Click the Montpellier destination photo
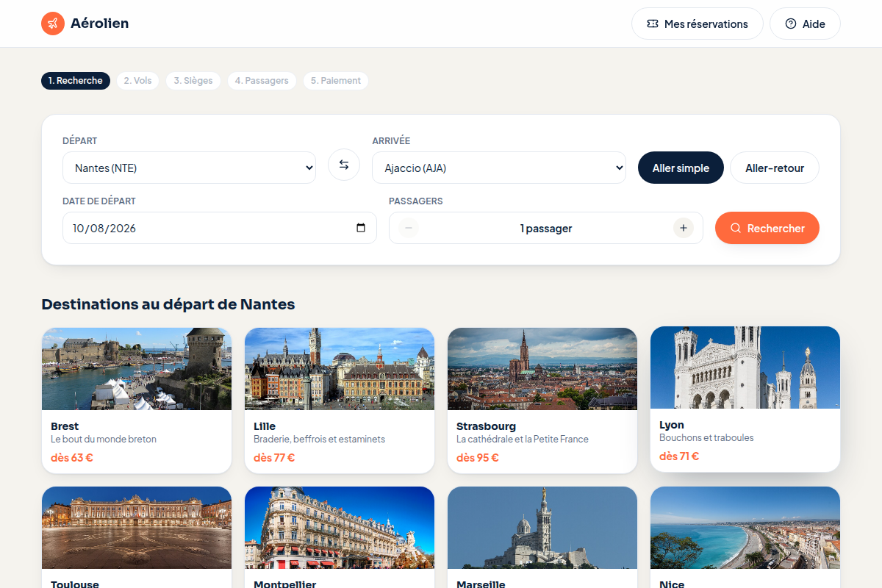This screenshot has height=588, width=882. click(340, 528)
